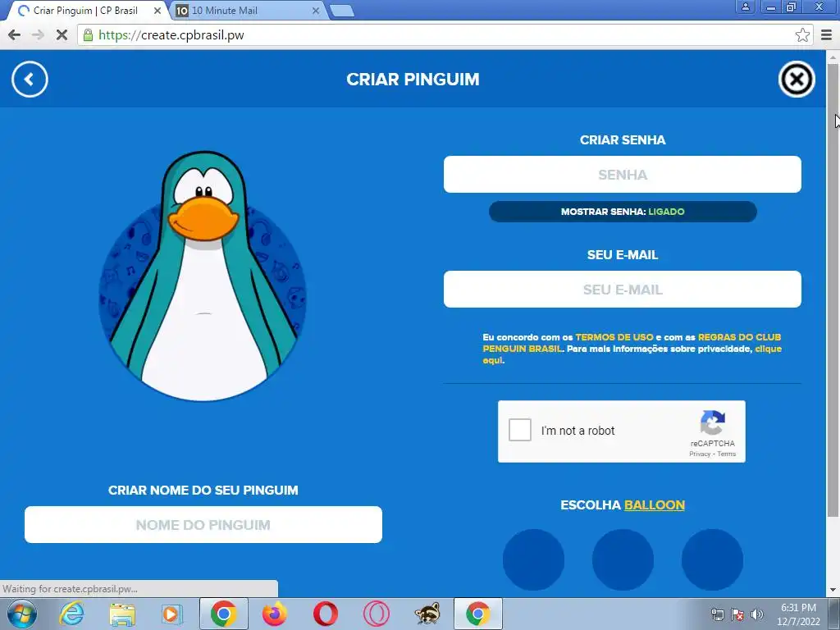Follow the clique aqui privacy link

point(632,354)
